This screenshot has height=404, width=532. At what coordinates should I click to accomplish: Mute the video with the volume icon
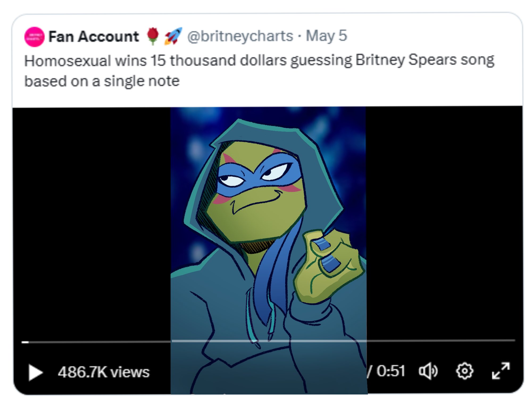click(428, 371)
